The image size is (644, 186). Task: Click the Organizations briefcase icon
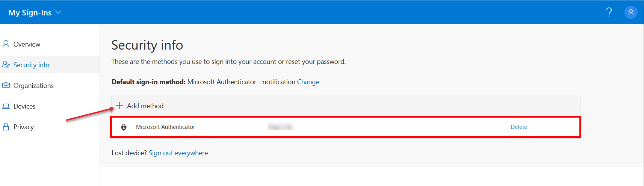[6, 85]
